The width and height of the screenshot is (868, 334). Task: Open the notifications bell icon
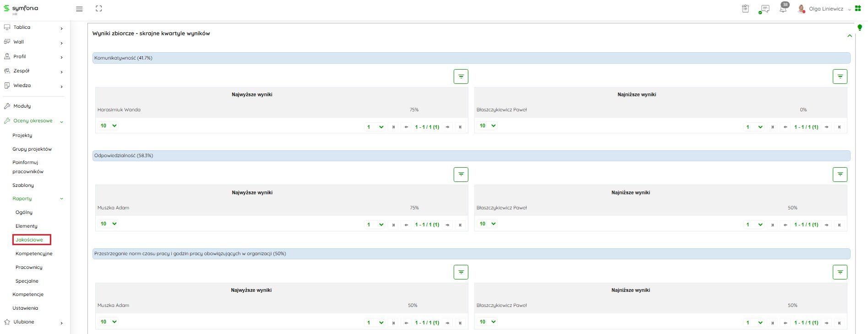click(x=783, y=9)
